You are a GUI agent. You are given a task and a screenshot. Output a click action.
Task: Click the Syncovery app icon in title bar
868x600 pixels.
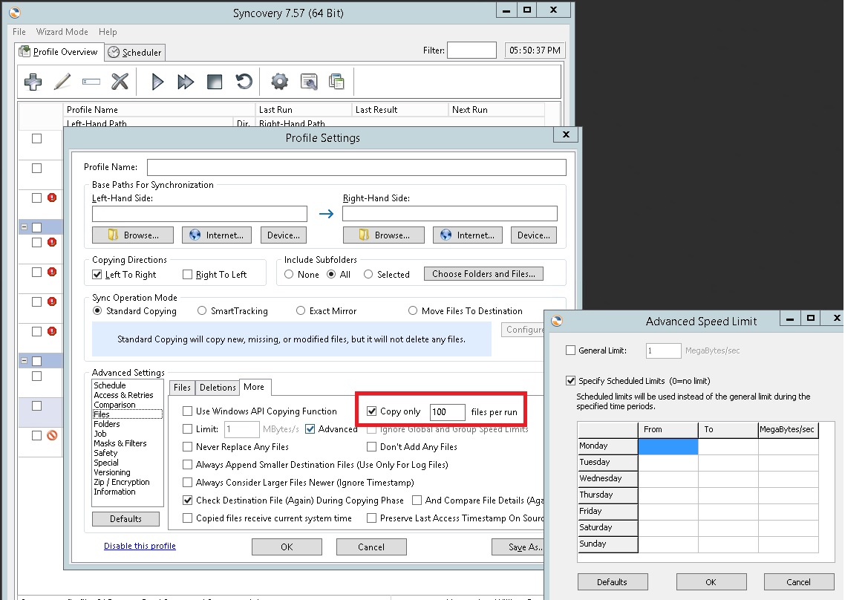tap(15, 12)
